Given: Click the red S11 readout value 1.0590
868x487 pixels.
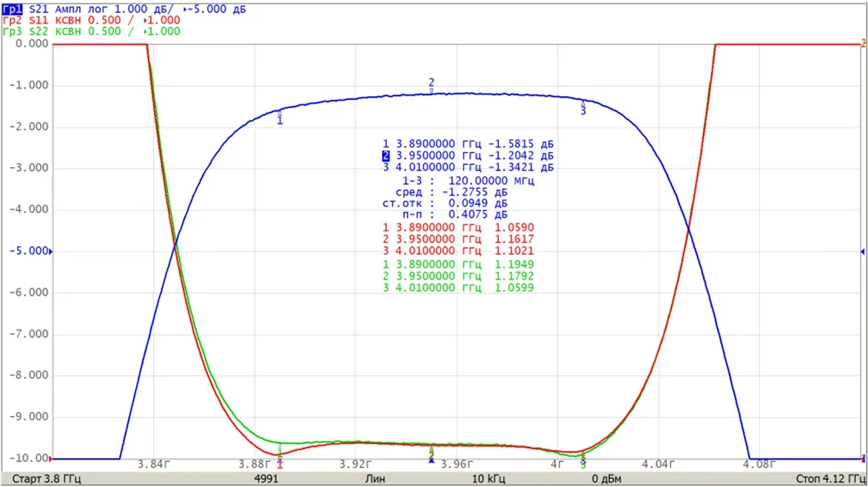Looking at the screenshot, I should coord(514,227).
